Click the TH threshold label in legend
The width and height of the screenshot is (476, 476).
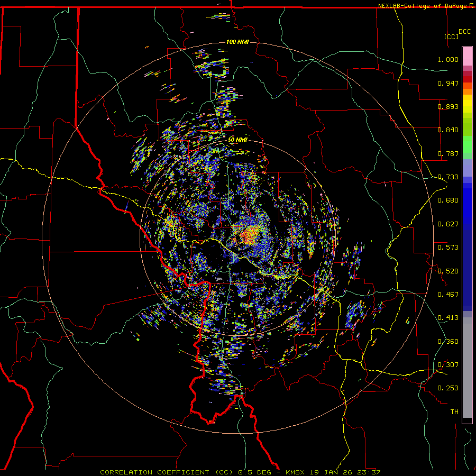(454, 412)
